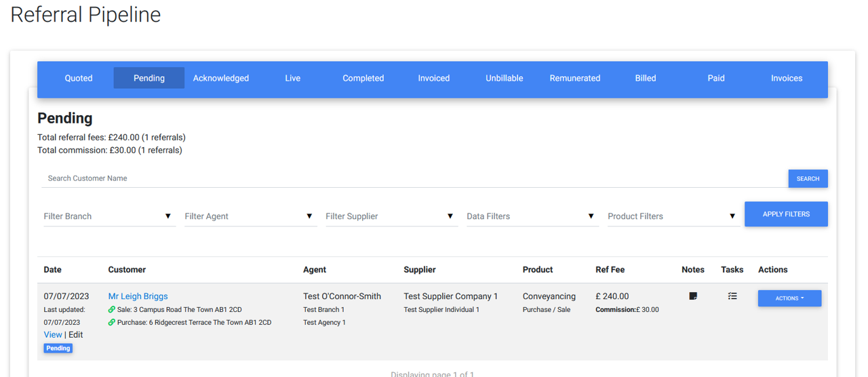Click the Apply Filters button
Image resolution: width=868 pixels, height=377 pixels.
pyautogui.click(x=786, y=214)
